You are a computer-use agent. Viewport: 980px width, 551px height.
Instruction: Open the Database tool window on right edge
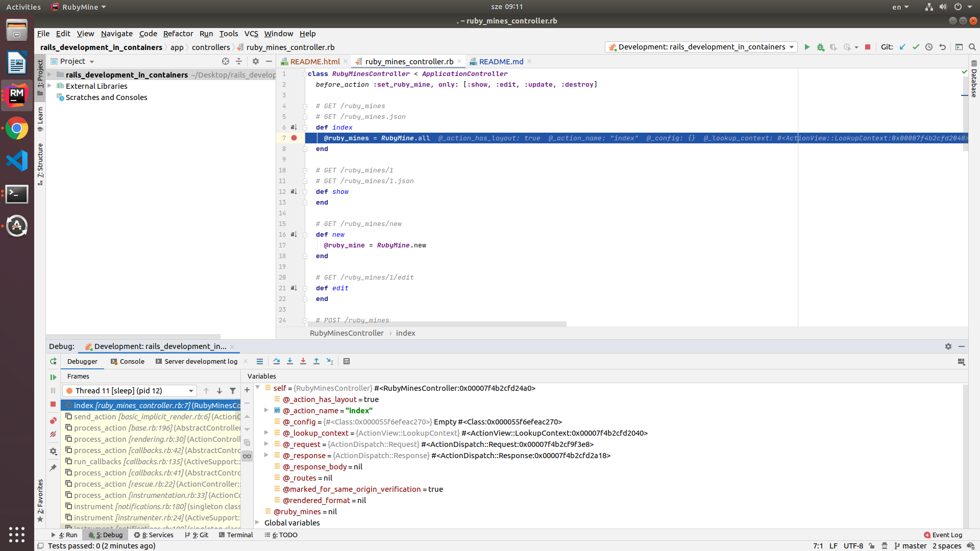tap(974, 79)
